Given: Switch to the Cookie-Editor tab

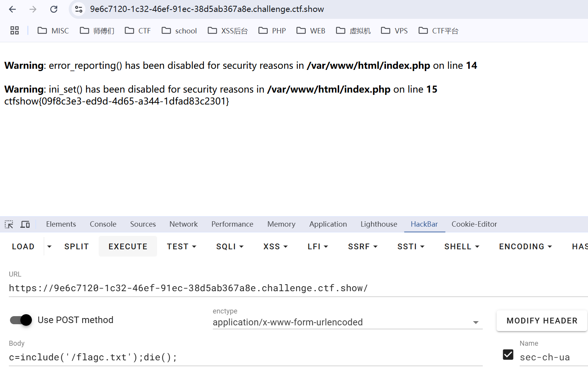Looking at the screenshot, I should click(474, 224).
